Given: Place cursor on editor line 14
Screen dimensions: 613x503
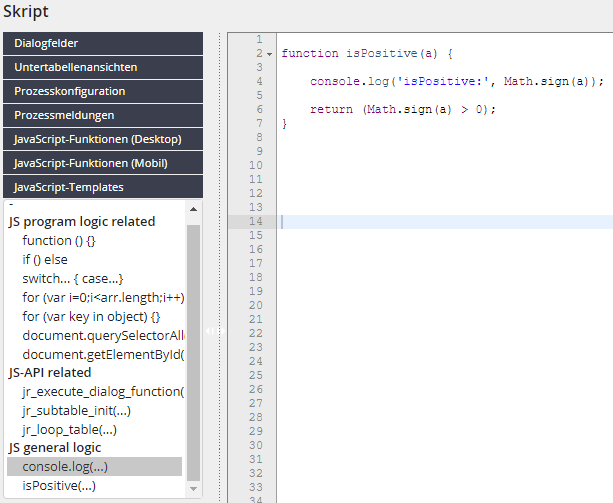Looking at the screenshot, I should 440,222.
